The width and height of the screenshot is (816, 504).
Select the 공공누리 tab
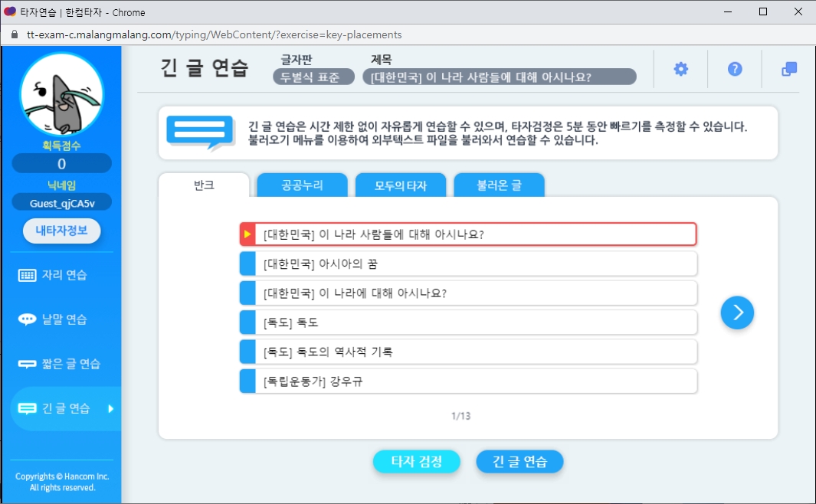click(302, 184)
